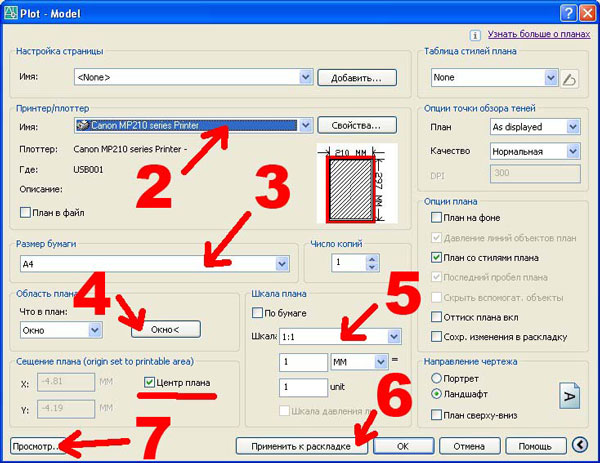Click the plot style table editor icon
Screen dimensions: 600x463
pyautogui.click(x=570, y=78)
